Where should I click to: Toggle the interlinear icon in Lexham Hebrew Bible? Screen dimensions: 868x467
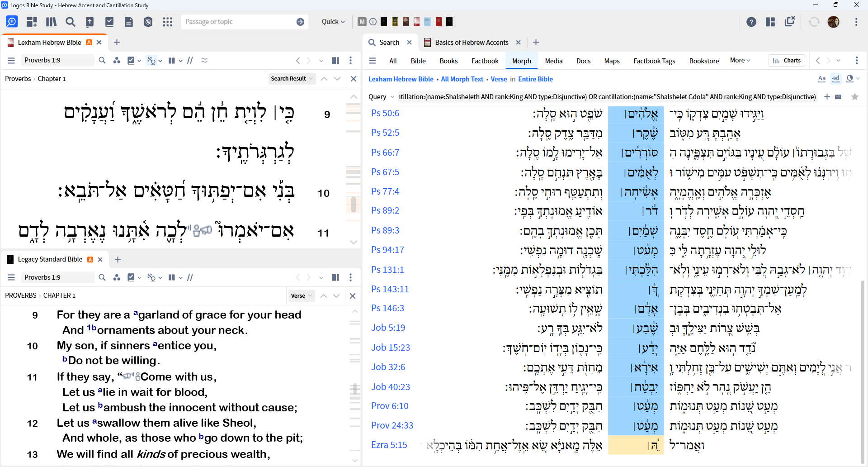tap(151, 60)
